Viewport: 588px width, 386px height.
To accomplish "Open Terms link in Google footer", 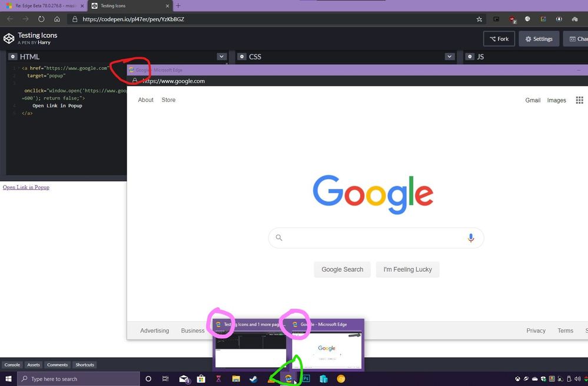I will (x=565, y=331).
